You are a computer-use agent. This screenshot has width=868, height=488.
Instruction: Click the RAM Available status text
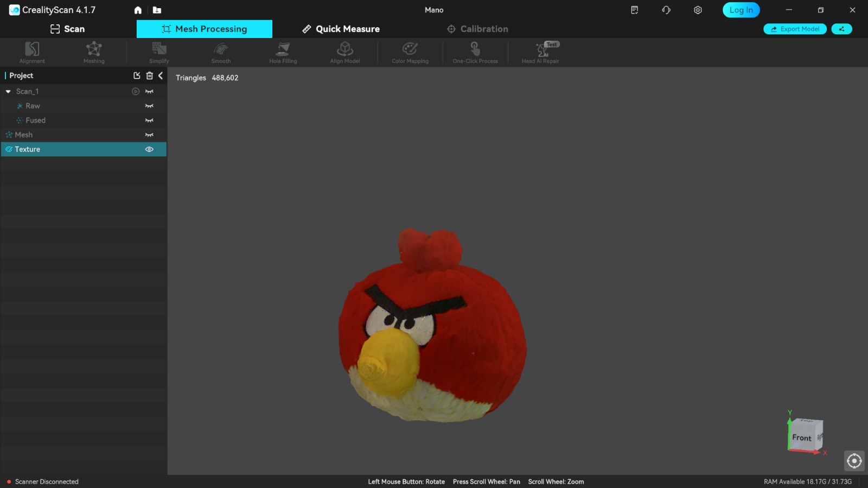808,482
